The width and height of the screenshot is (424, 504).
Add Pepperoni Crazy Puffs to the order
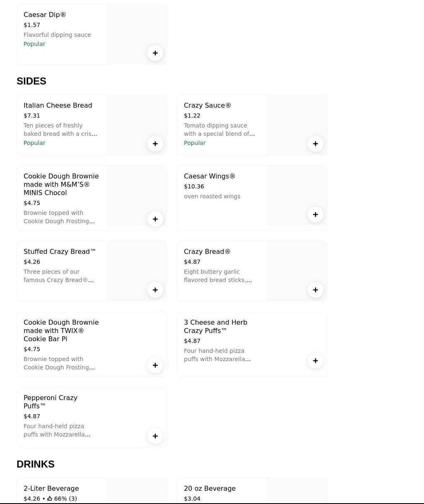pyautogui.click(x=155, y=436)
